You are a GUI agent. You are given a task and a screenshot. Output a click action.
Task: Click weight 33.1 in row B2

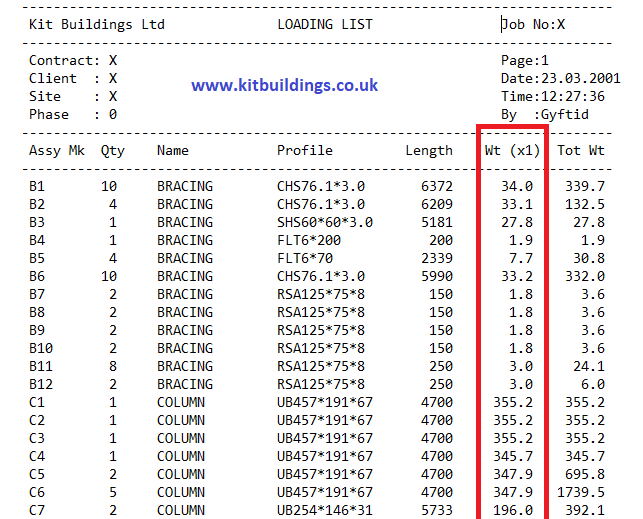(x=517, y=204)
